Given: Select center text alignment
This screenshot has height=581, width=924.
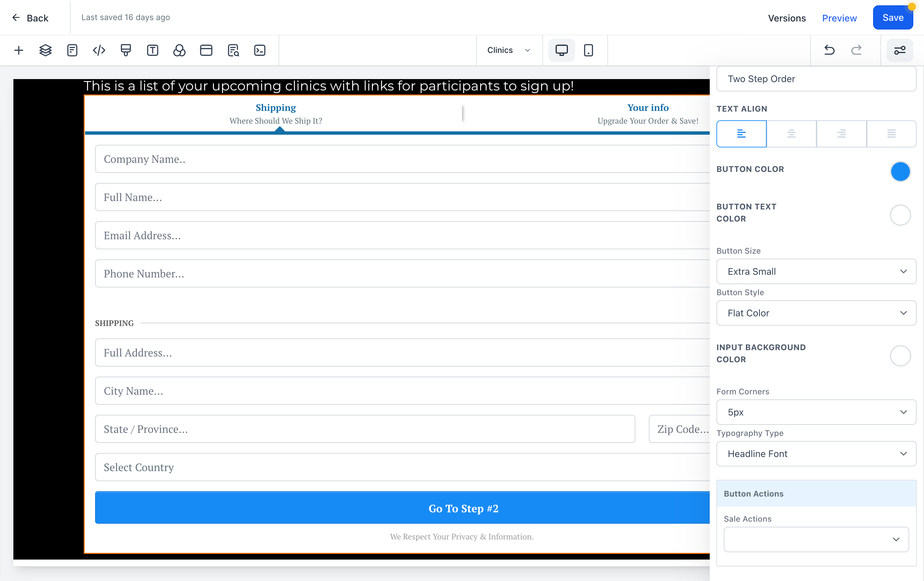Looking at the screenshot, I should 791,134.
